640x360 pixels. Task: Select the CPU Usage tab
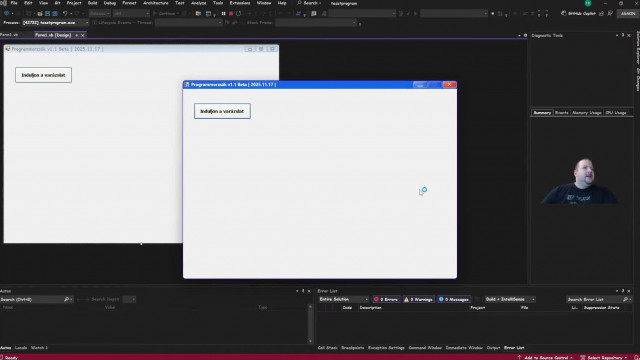[x=616, y=113]
